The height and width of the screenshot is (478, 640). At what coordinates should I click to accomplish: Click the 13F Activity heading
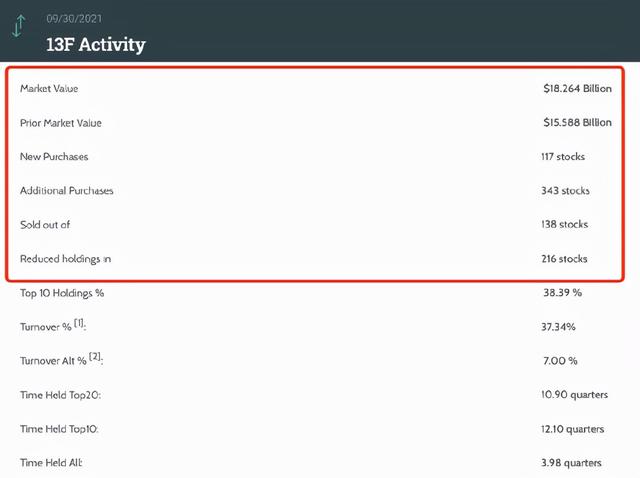coord(95,45)
